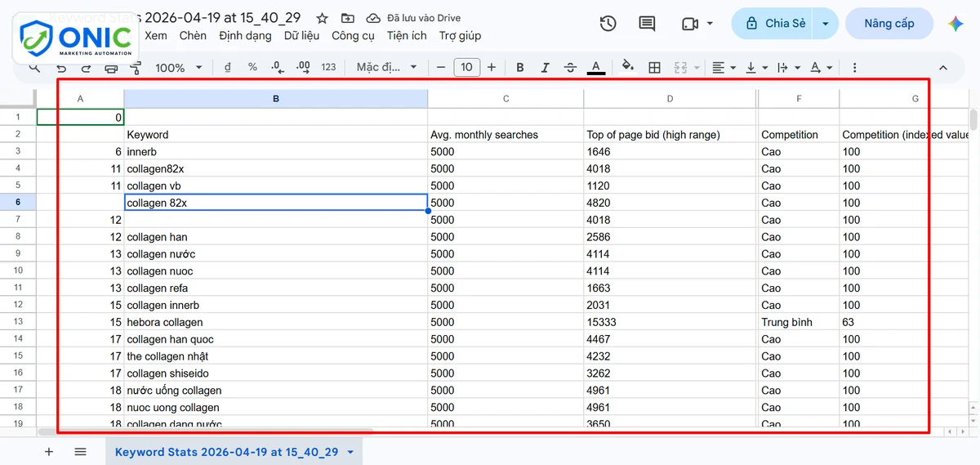
Task: Select the 'collagen shiseido' cell
Action: (x=276, y=373)
